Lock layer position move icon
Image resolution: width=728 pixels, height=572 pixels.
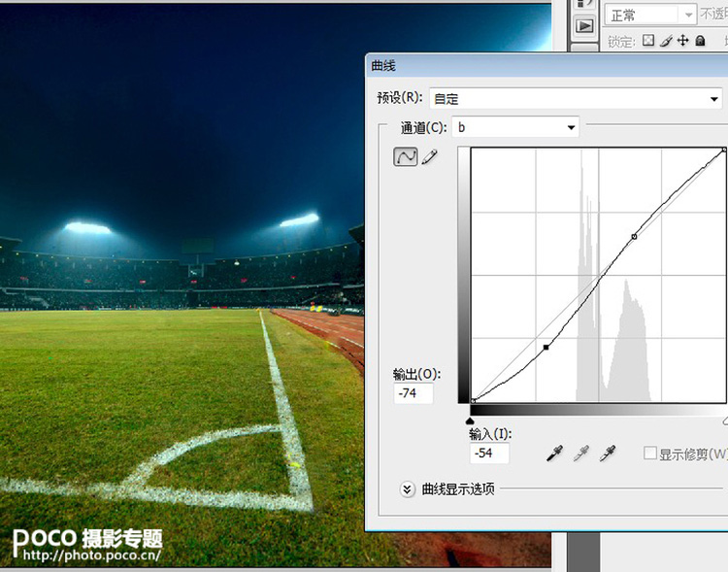pyautogui.click(x=682, y=41)
